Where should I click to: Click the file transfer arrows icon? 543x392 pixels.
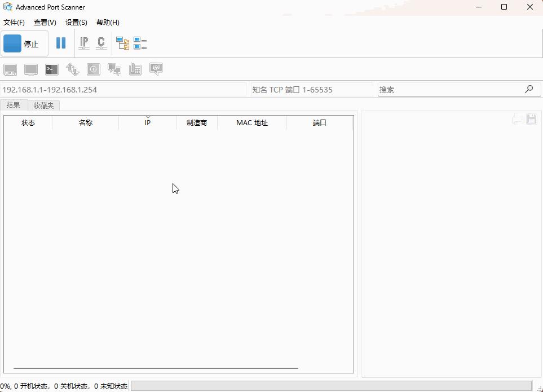(x=72, y=69)
